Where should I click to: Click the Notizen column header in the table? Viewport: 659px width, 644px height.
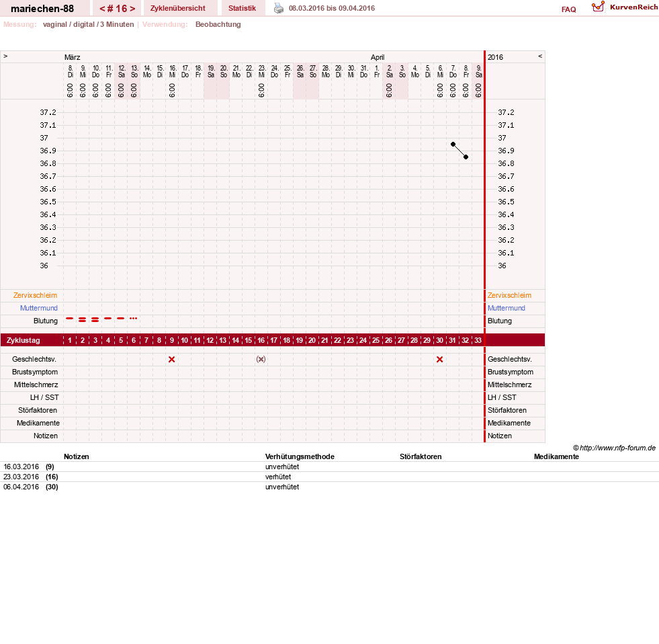tap(77, 456)
